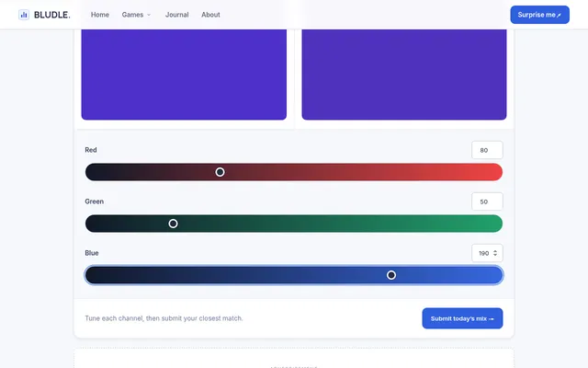Focus the Red value field showing 80
This screenshot has height=368, width=588.
(487, 150)
